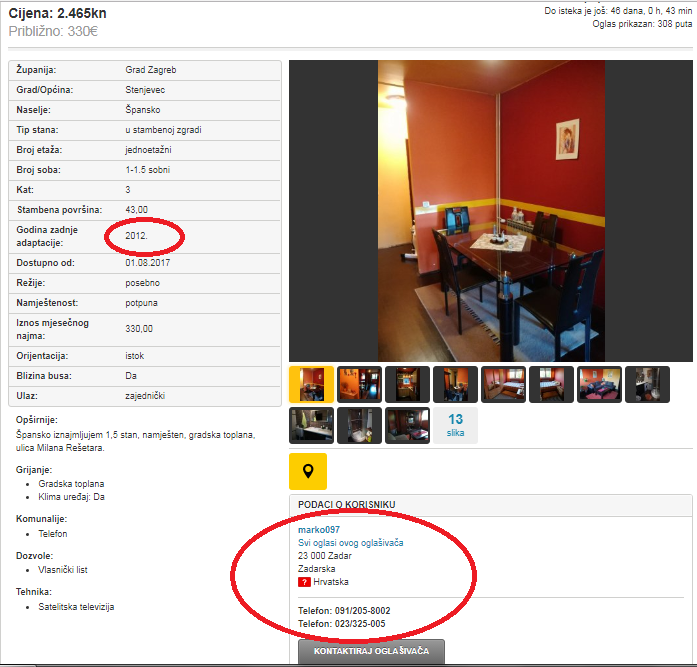Open the sixth thumbnail in the top row
The width and height of the screenshot is (697, 667).
[x=551, y=384]
